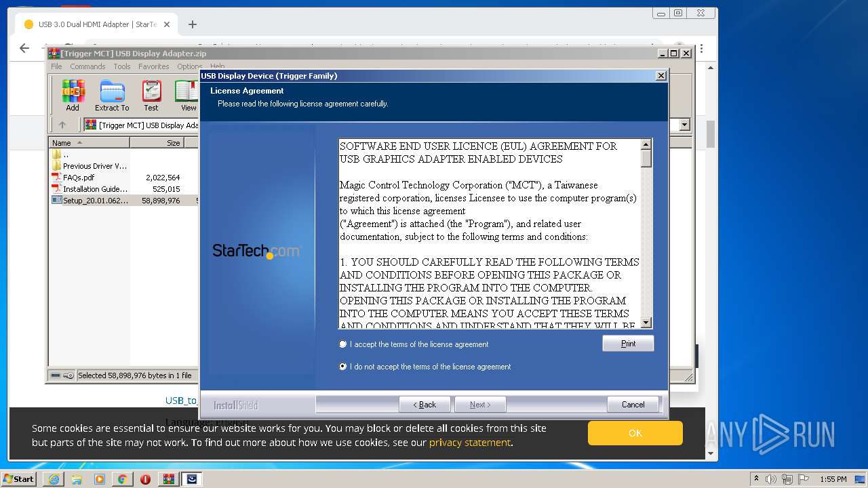
Task: Expand WinRAR's address path dropdown
Action: 684,125
